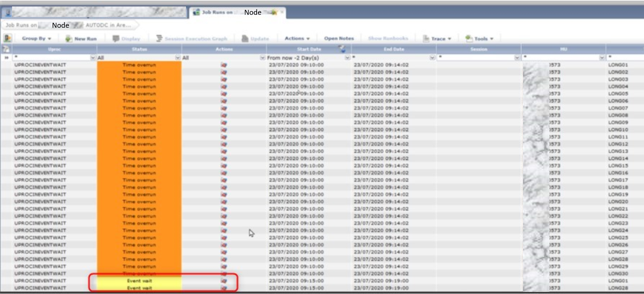The width and height of the screenshot is (644, 294).
Task: Expand the Start Date filter dropdown arrow
Action: [347, 58]
